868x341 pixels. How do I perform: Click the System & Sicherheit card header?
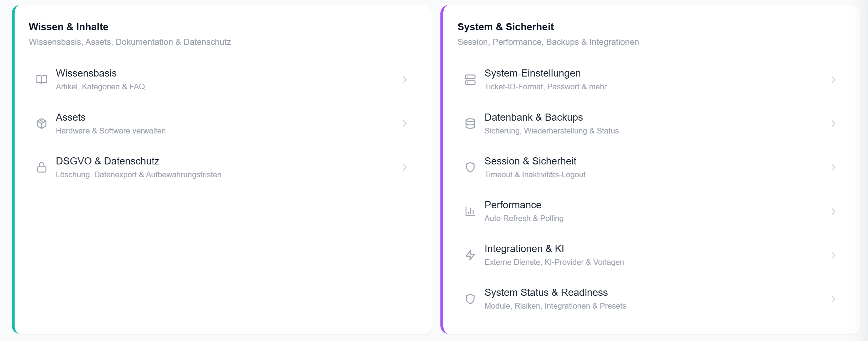pos(506,26)
